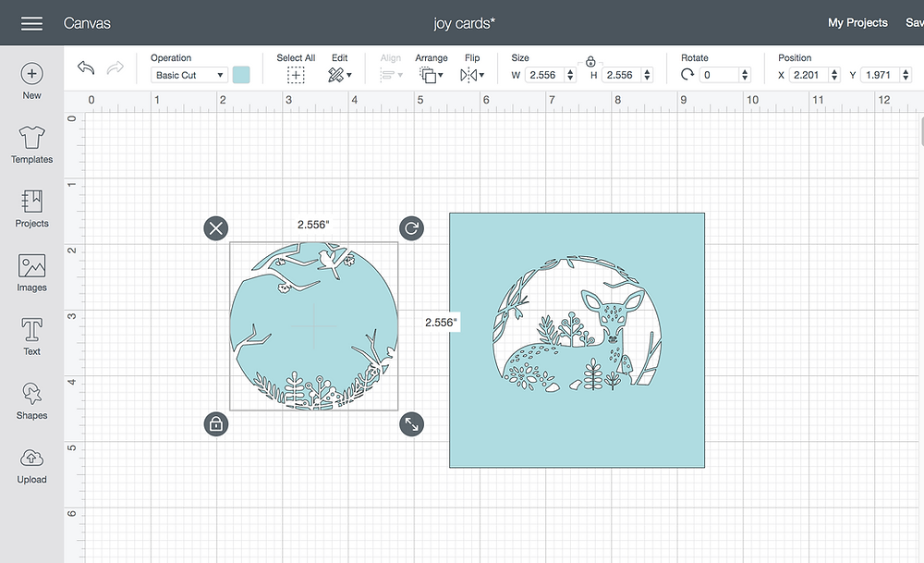Viewport: 924px width, 563px height.
Task: Expand the Edit dropdown arrow
Action: [x=349, y=76]
